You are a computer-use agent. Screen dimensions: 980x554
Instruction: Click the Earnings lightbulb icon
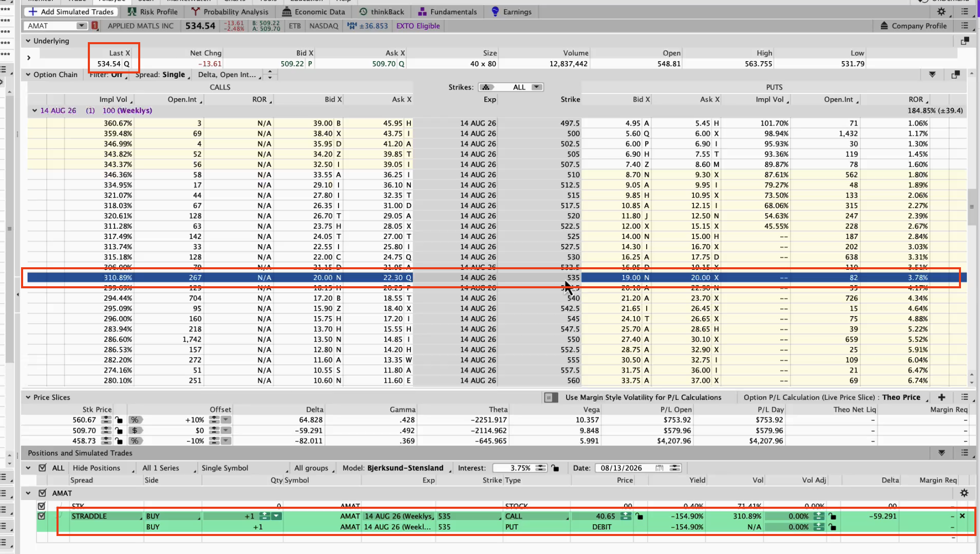495,12
